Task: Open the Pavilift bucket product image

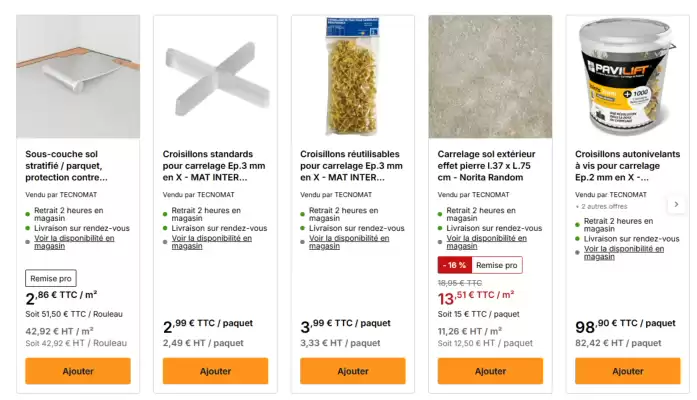Action: [628, 76]
